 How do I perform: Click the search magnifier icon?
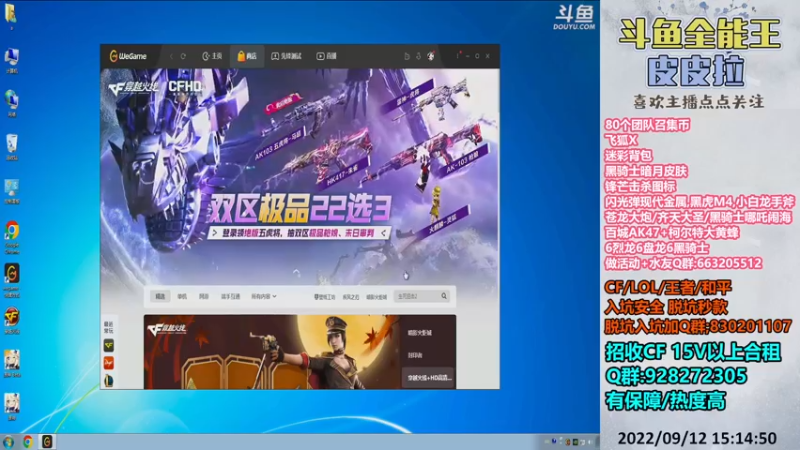(x=444, y=296)
